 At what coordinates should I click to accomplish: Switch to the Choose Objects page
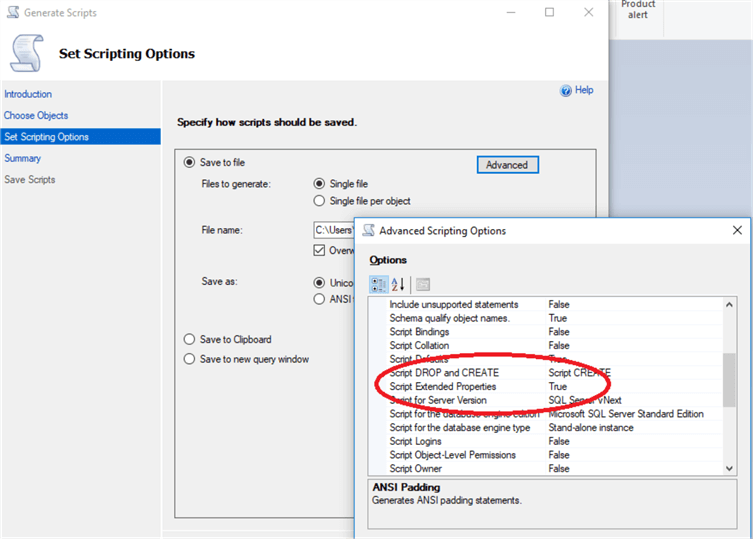tap(36, 116)
